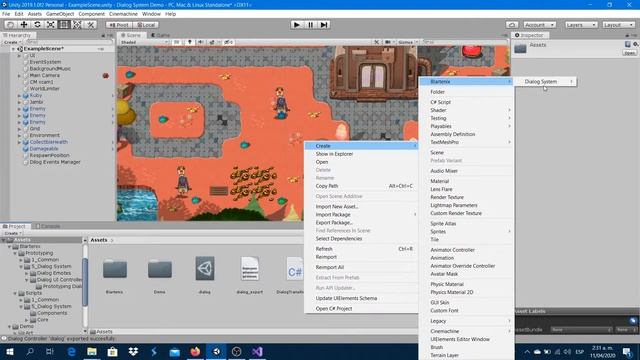Select the Inspector tab
The image size is (640, 360).
529,35
